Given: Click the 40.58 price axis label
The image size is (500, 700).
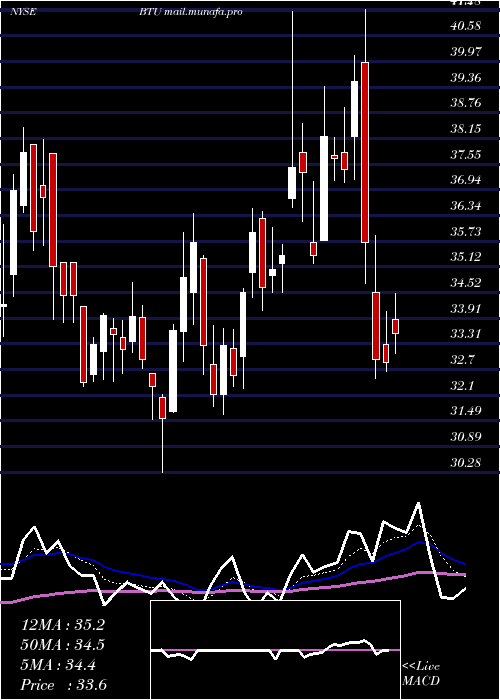Looking at the screenshot, I should [466, 25].
